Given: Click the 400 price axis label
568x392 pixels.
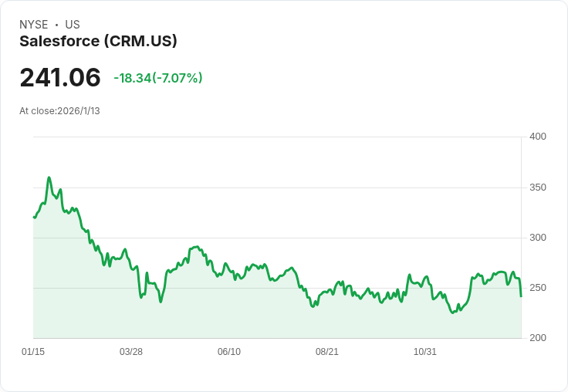Looking at the screenshot, I should click(x=538, y=137).
